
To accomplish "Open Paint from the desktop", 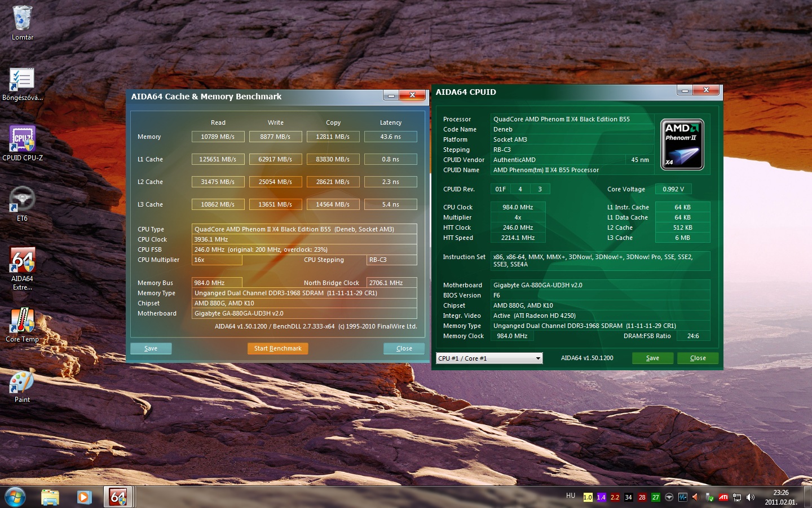I will pyautogui.click(x=23, y=386).
